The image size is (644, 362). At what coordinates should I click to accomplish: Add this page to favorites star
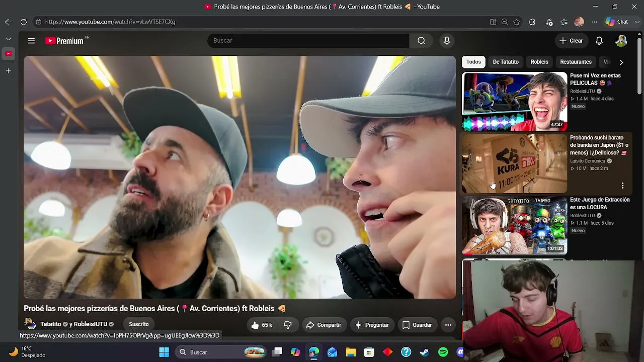517,22
